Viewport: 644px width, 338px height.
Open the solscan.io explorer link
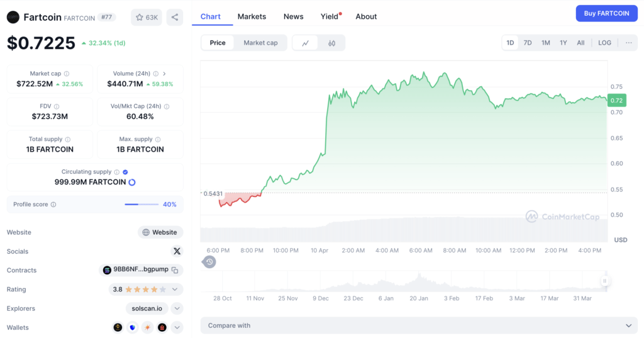[147, 308]
